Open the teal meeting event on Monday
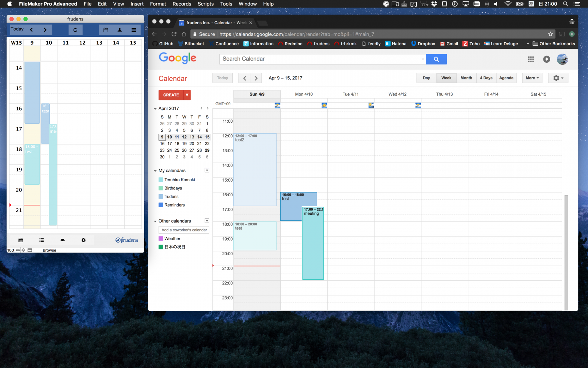588x368 pixels. pyautogui.click(x=313, y=243)
